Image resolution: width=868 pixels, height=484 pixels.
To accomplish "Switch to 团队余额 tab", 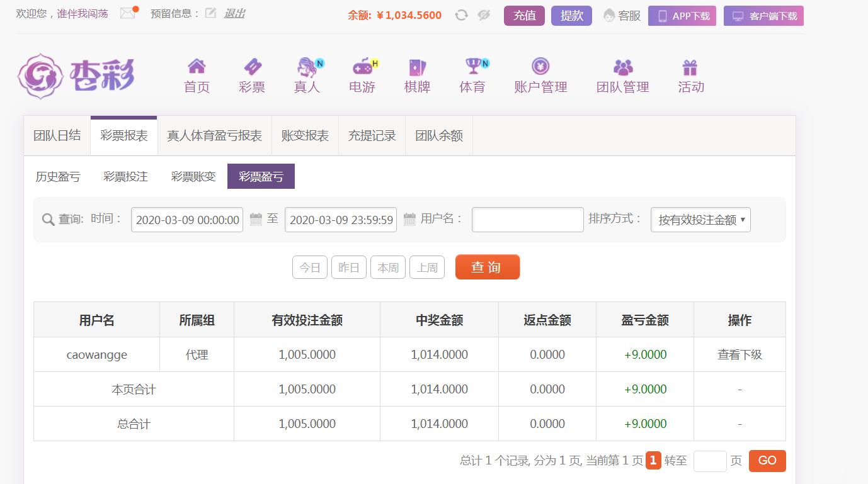I will 439,136.
